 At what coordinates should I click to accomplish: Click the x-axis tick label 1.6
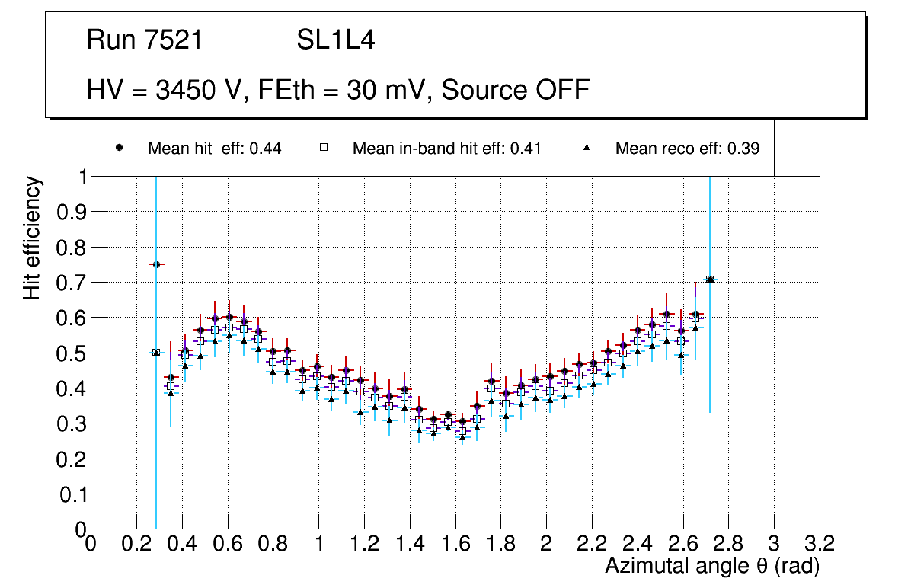455,544
